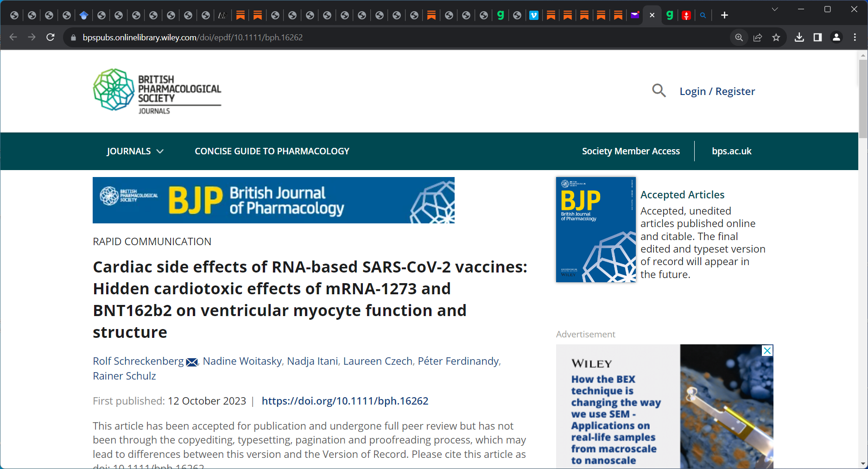This screenshot has height=469, width=868.
Task: Click the BJP British Journal of Pharmacology banner
Action: [x=273, y=200]
